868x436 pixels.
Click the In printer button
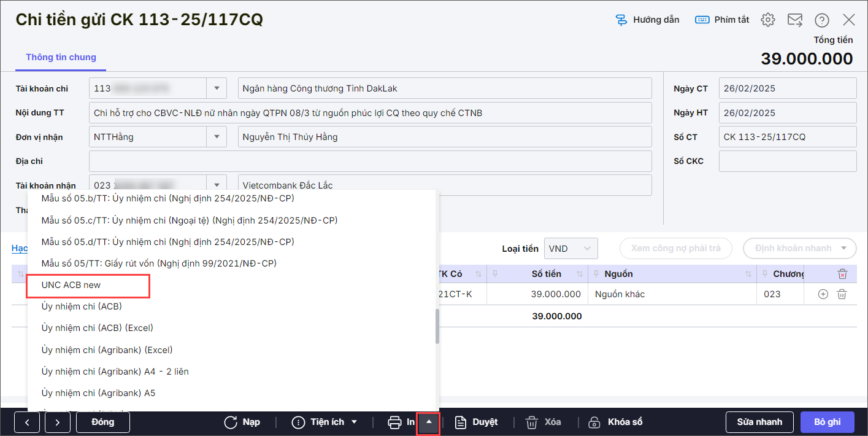(x=401, y=422)
